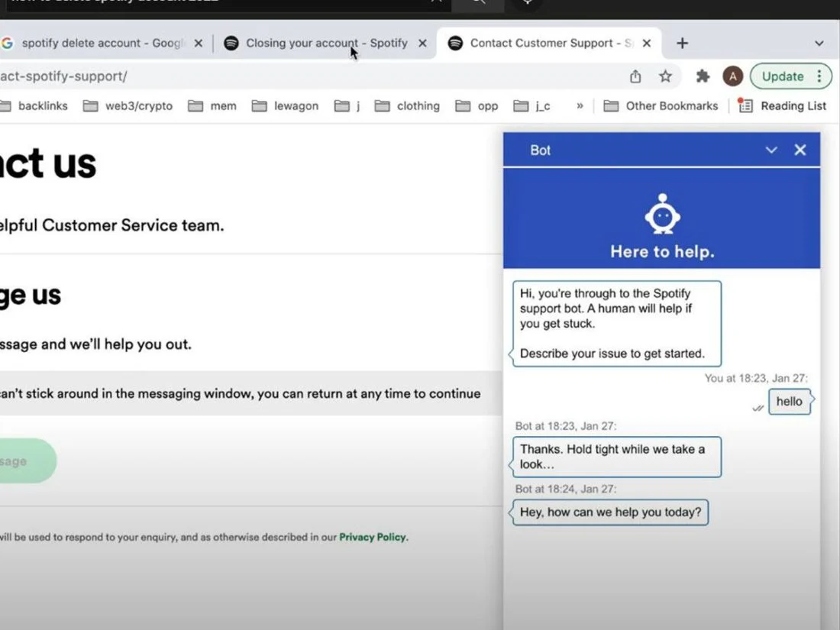Click the read receipt double-check icon

click(758, 409)
